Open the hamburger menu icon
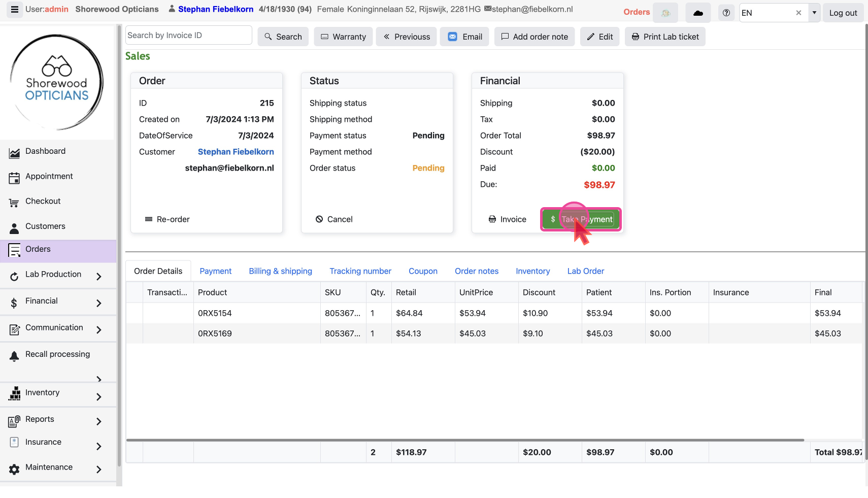The width and height of the screenshot is (868, 498). tap(14, 10)
